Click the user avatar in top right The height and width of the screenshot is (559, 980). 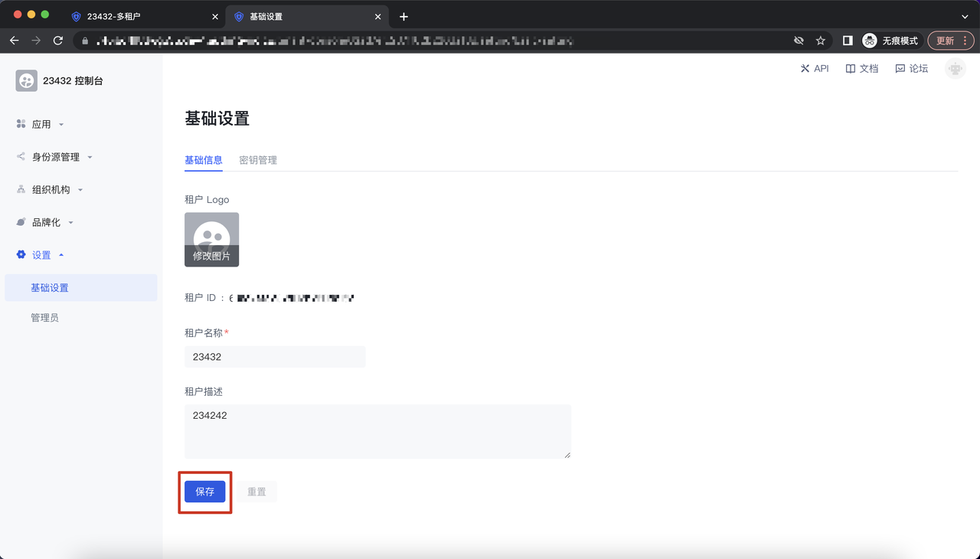pyautogui.click(x=955, y=69)
